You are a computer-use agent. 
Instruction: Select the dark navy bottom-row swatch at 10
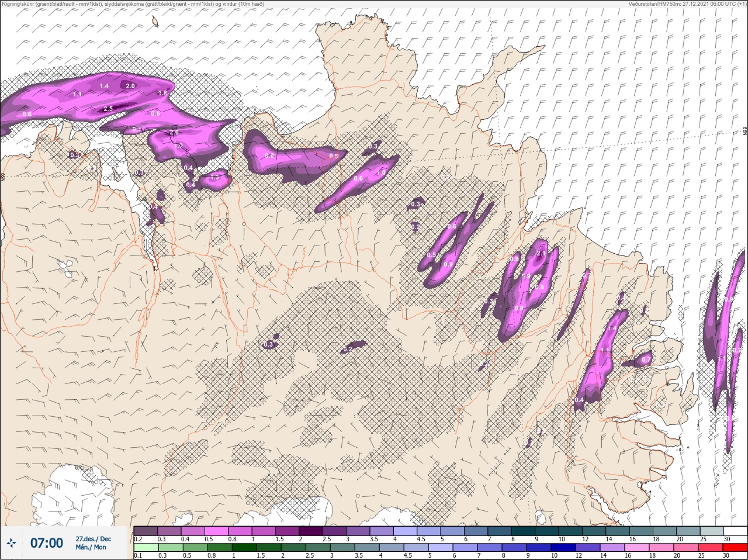pyautogui.click(x=563, y=548)
